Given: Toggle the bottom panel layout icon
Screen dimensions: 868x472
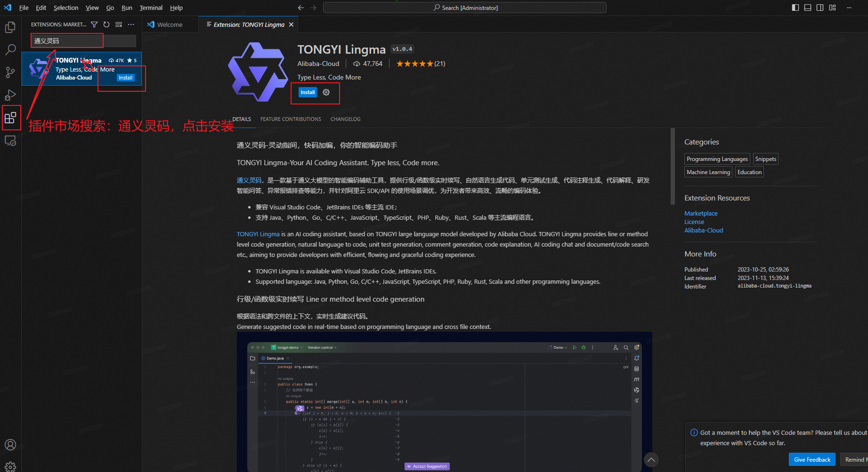Looking at the screenshot, I should [x=808, y=8].
